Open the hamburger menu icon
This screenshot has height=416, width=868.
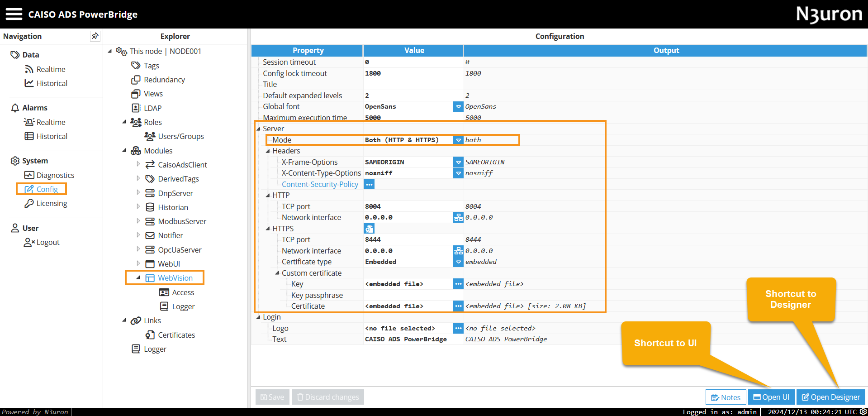coord(14,14)
